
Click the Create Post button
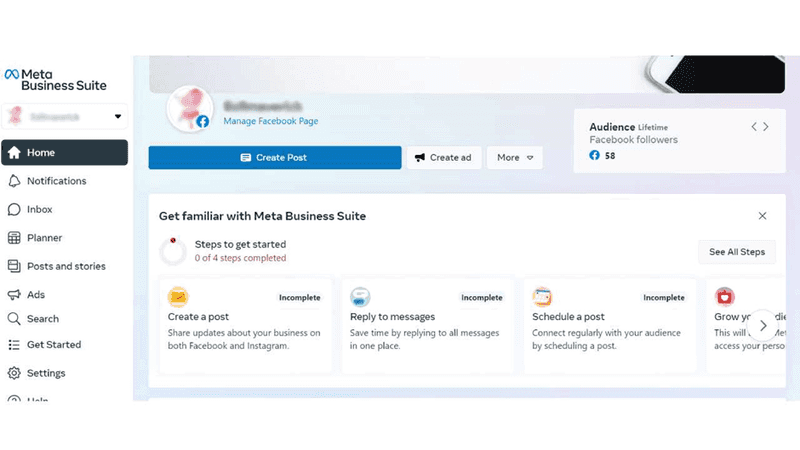click(x=275, y=158)
